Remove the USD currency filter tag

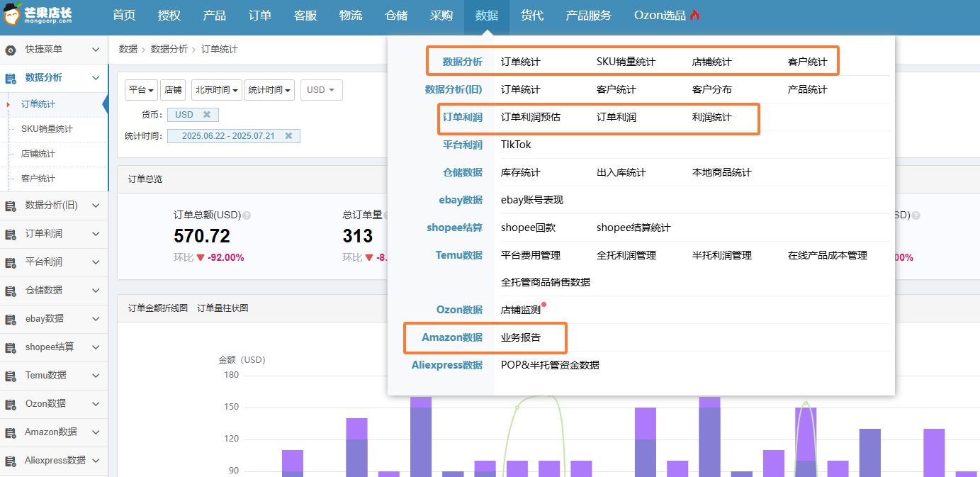[x=207, y=115]
